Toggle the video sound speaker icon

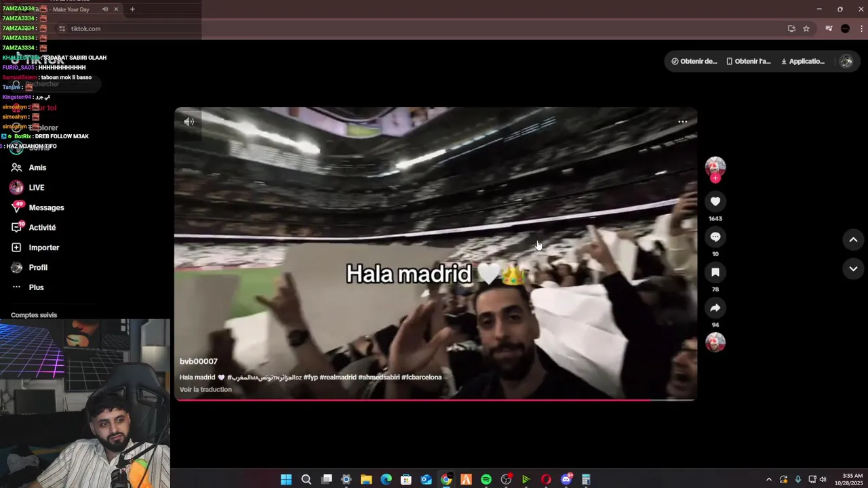point(189,122)
